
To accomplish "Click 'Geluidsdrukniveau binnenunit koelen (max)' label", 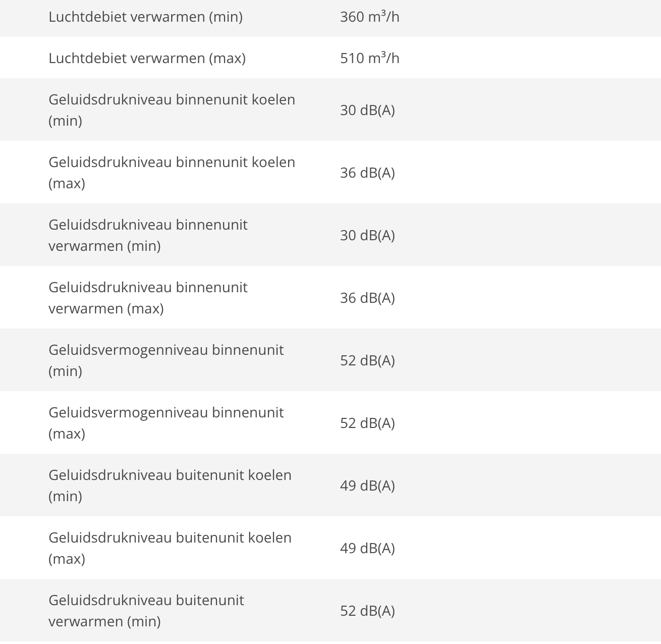I will click(x=172, y=173).
